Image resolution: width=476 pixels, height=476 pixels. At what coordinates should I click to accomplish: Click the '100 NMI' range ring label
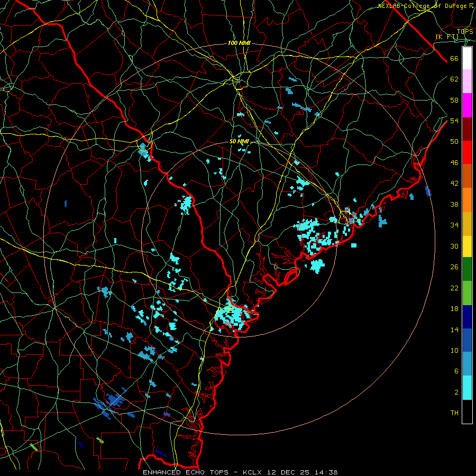coord(239,43)
